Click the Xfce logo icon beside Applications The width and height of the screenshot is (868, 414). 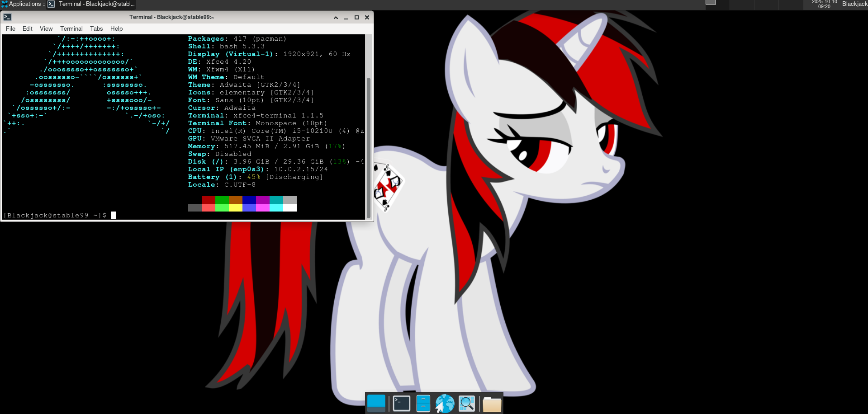[5, 4]
